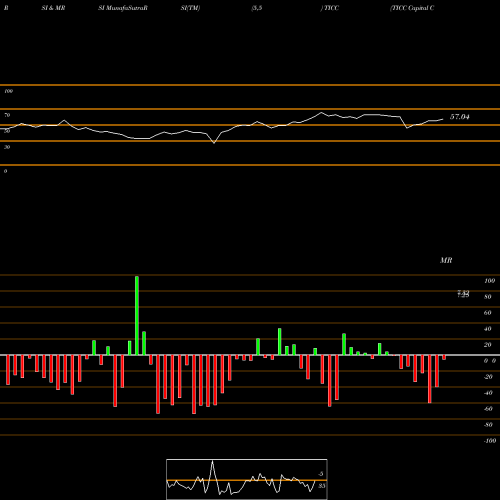Click the 40 label on the MR axis
500x500 pixels.
[488, 329]
